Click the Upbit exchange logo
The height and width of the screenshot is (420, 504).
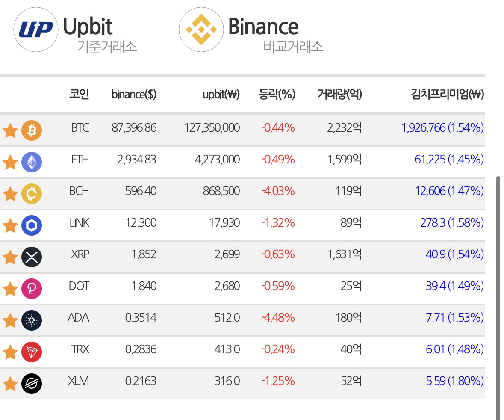point(36,30)
